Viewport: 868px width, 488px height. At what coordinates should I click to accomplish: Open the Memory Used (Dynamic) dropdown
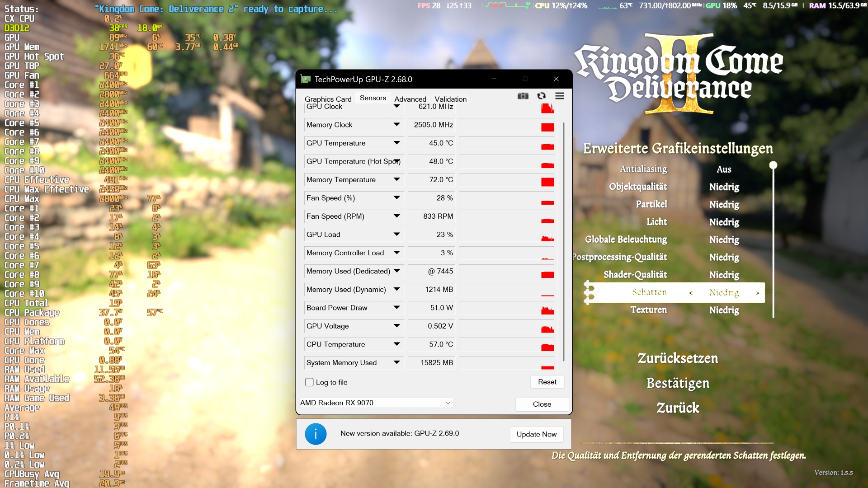(397, 289)
